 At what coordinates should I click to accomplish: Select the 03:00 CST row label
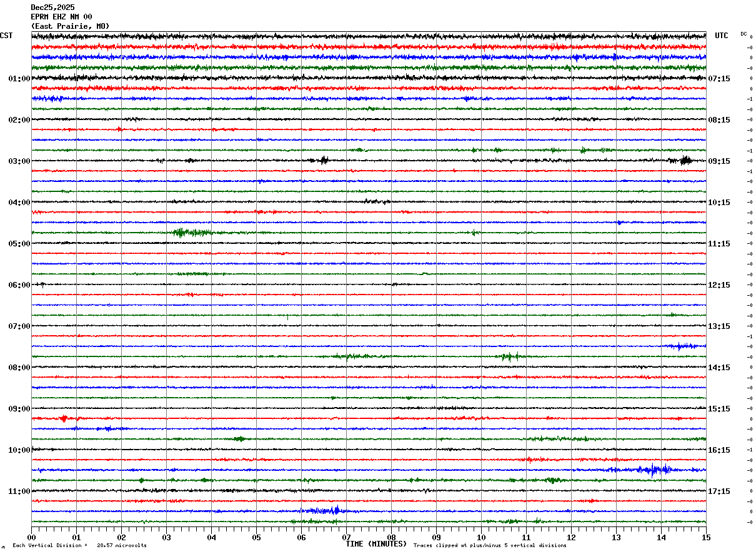(19, 161)
